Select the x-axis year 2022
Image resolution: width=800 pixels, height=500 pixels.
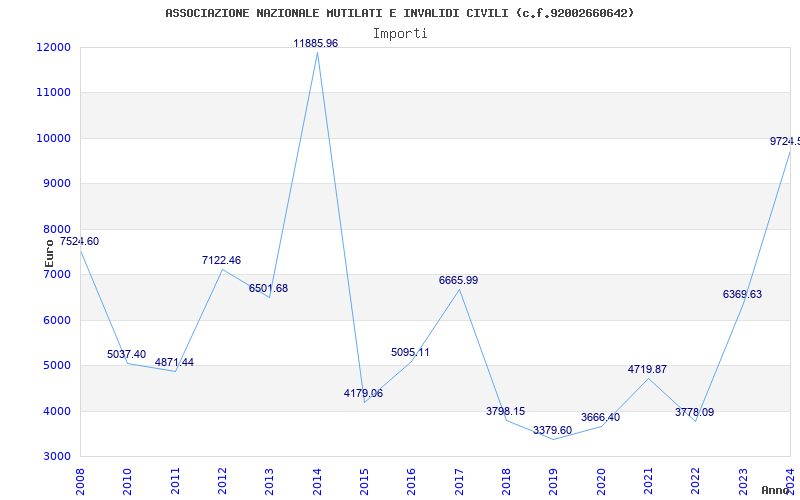[695, 481]
